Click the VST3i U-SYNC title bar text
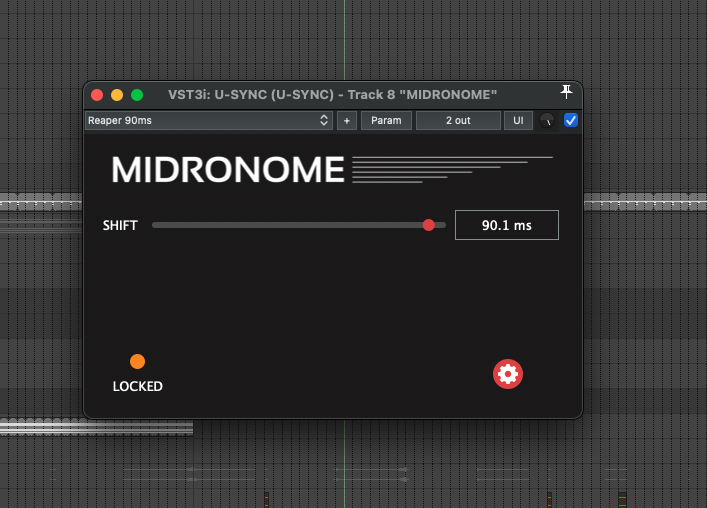This screenshot has width=707, height=508. click(x=333, y=94)
